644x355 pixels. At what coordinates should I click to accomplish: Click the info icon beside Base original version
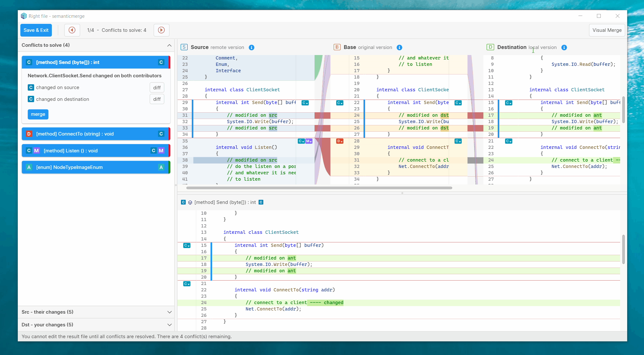tap(399, 47)
